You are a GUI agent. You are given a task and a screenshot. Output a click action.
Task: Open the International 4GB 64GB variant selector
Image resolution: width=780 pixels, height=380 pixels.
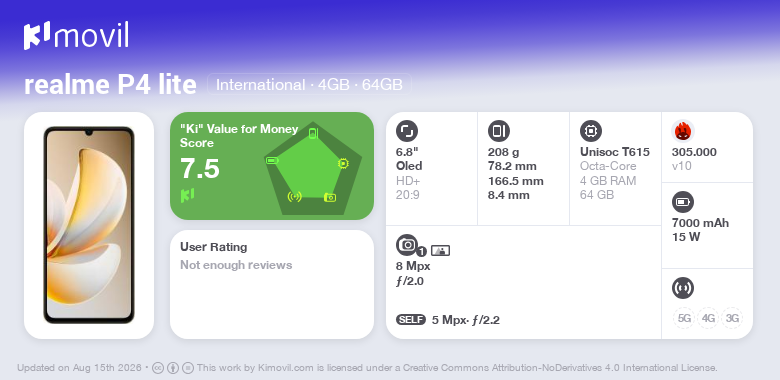point(309,85)
